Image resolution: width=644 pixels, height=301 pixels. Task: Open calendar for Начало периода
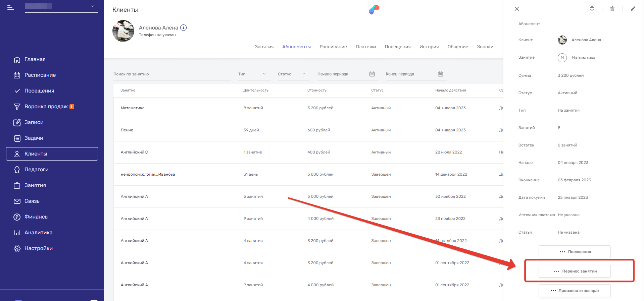(372, 74)
